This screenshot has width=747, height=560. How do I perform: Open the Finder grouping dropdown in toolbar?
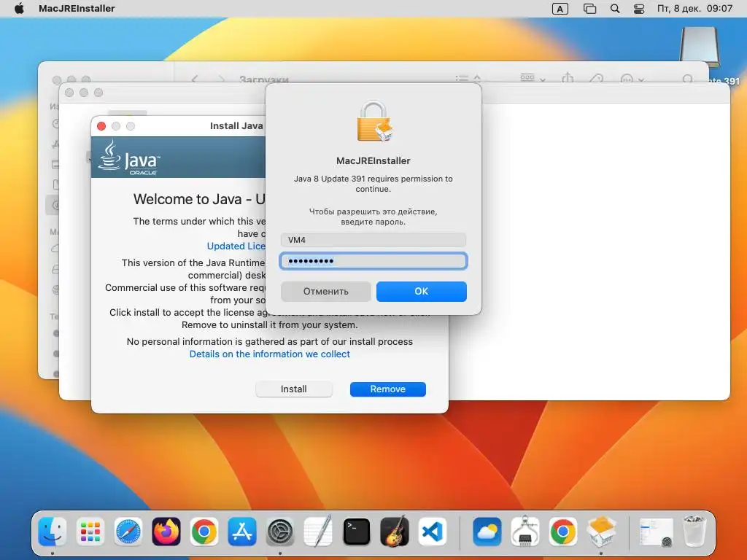[x=533, y=78]
